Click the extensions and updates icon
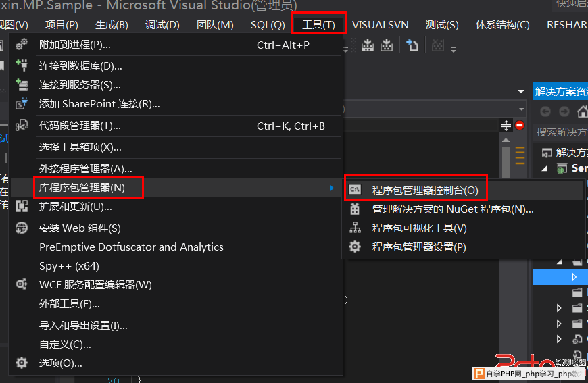This screenshot has width=588, height=383. [22, 206]
